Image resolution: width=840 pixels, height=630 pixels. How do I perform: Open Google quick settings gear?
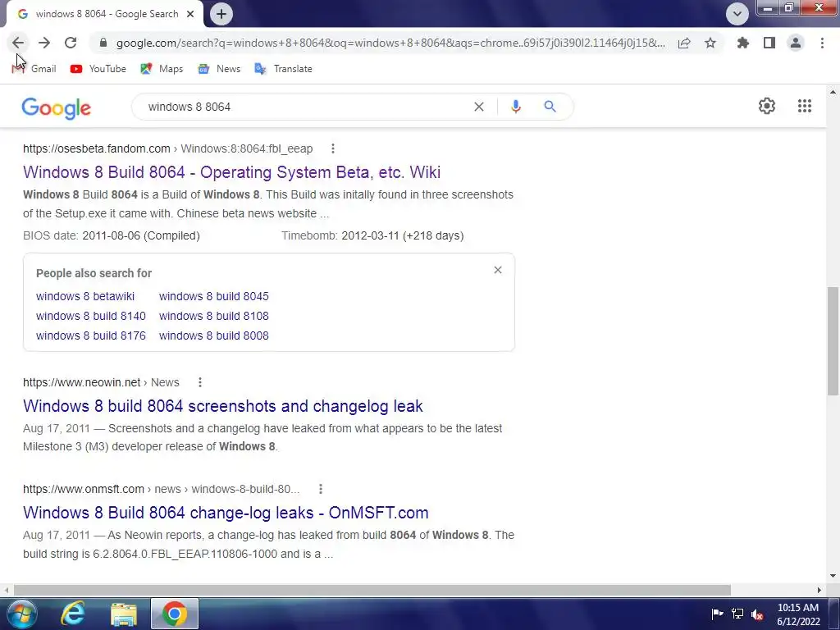(x=767, y=106)
